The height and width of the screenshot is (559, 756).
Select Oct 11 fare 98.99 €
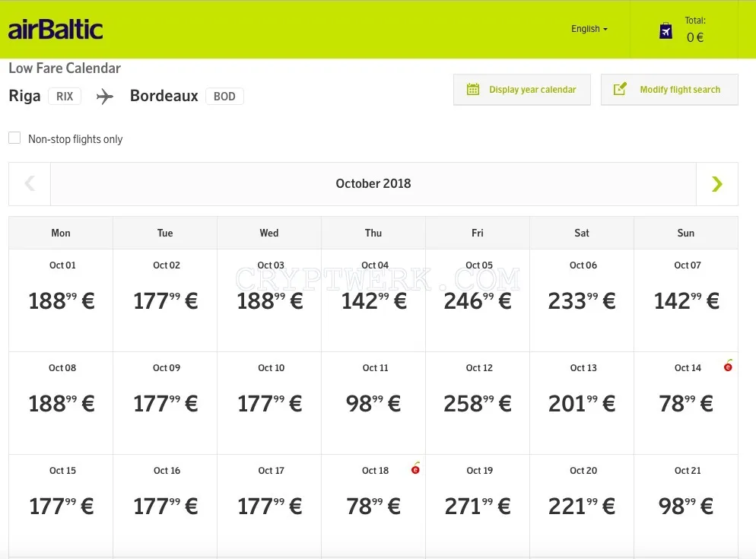373,403
